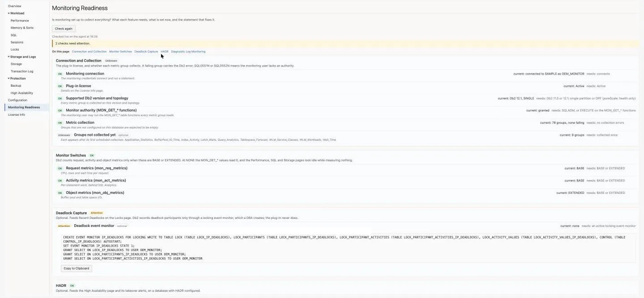Click OK badge next to Monitor Switches heading
644x298 pixels.
pos(92,155)
